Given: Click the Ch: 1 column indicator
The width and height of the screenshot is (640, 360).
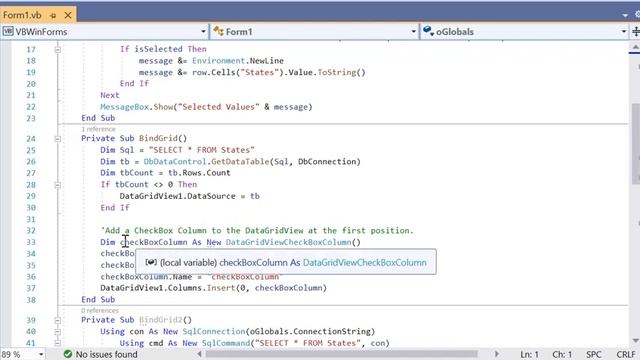Looking at the screenshot, I should (562, 354).
